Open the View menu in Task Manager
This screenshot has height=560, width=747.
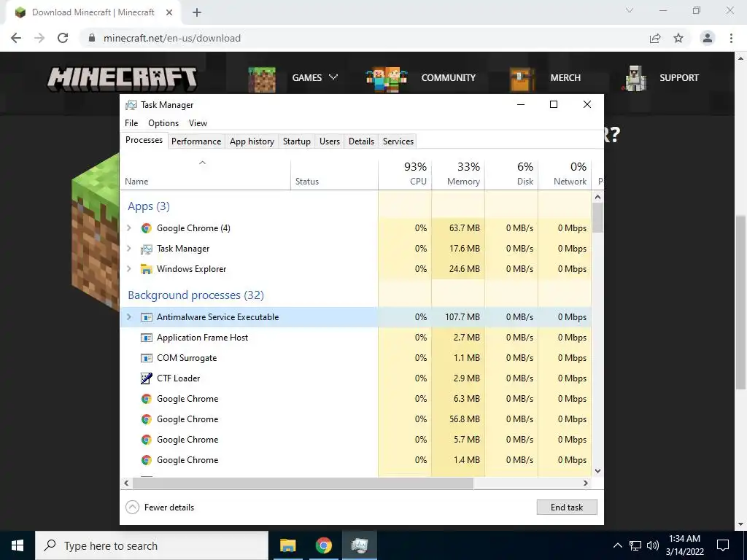click(x=198, y=122)
